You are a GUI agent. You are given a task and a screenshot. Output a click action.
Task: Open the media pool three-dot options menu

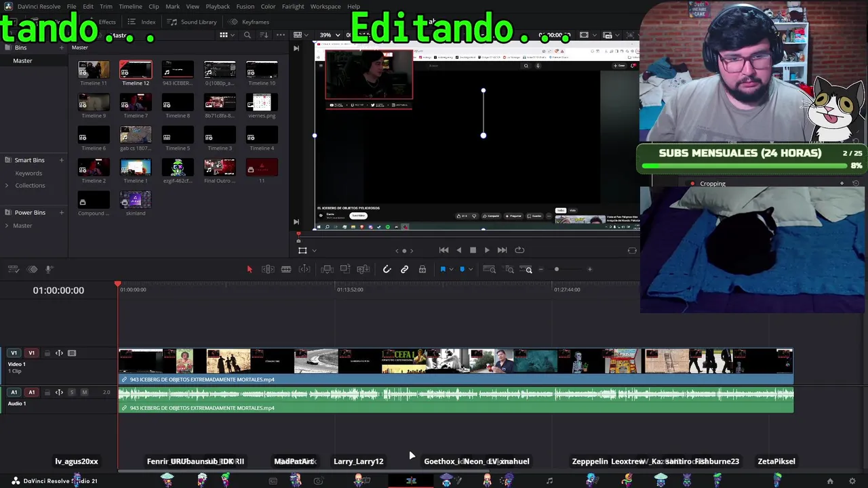pos(281,35)
